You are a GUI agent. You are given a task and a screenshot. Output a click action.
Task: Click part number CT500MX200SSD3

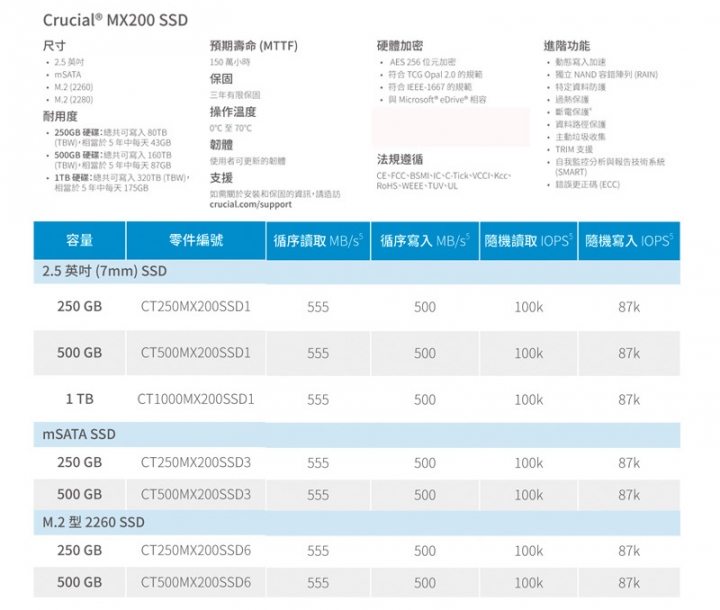196,495
